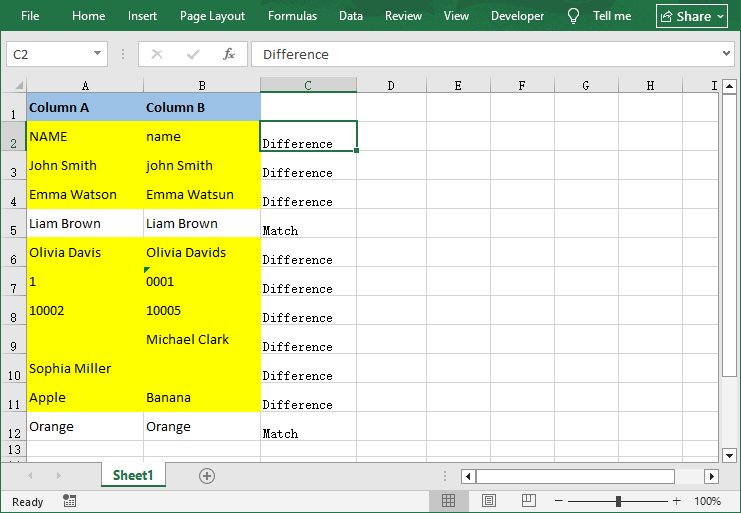Open the Name Box dropdown
Viewport: 741px width, 513px height.
click(x=97, y=54)
